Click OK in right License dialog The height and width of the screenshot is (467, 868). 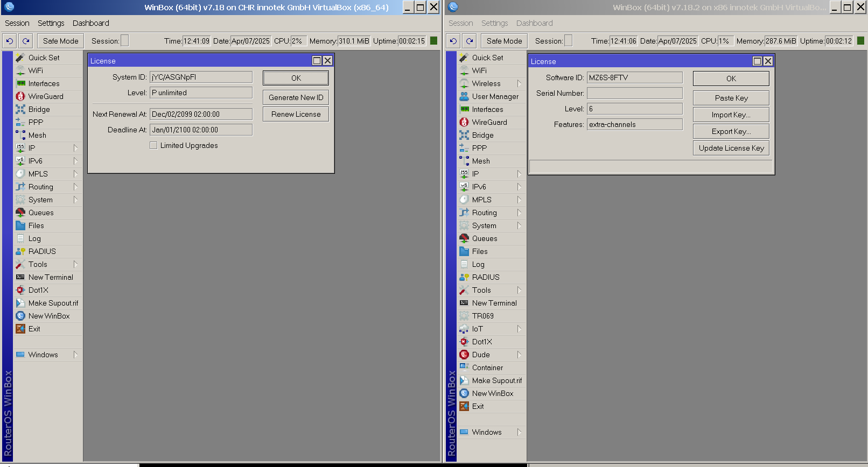(731, 79)
